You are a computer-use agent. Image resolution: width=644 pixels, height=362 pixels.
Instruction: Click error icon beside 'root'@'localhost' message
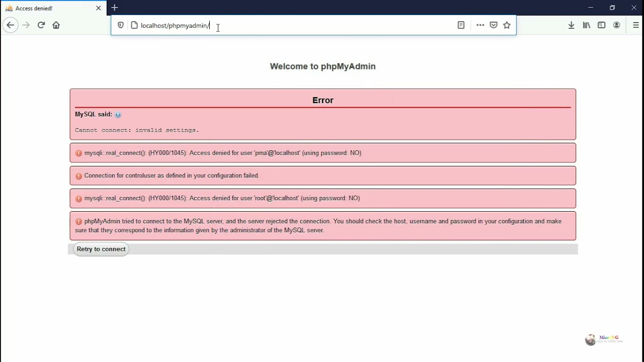click(78, 199)
